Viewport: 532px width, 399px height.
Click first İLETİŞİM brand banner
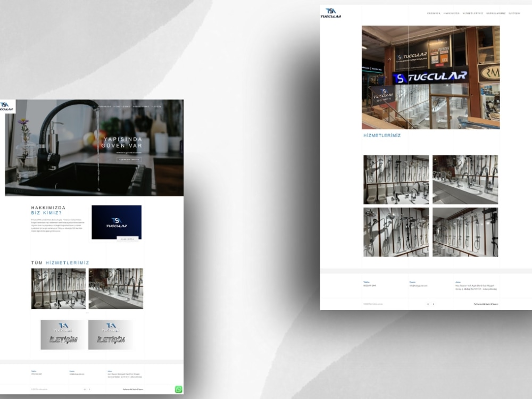[x=63, y=335]
